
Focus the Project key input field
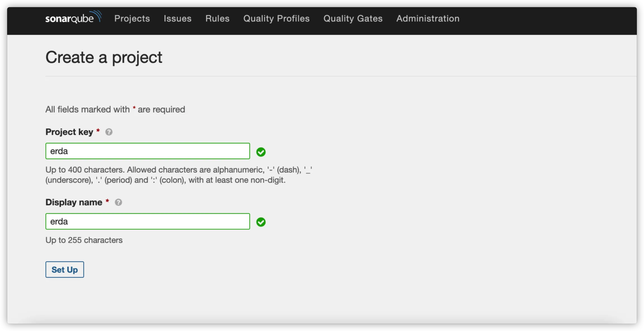(x=148, y=151)
